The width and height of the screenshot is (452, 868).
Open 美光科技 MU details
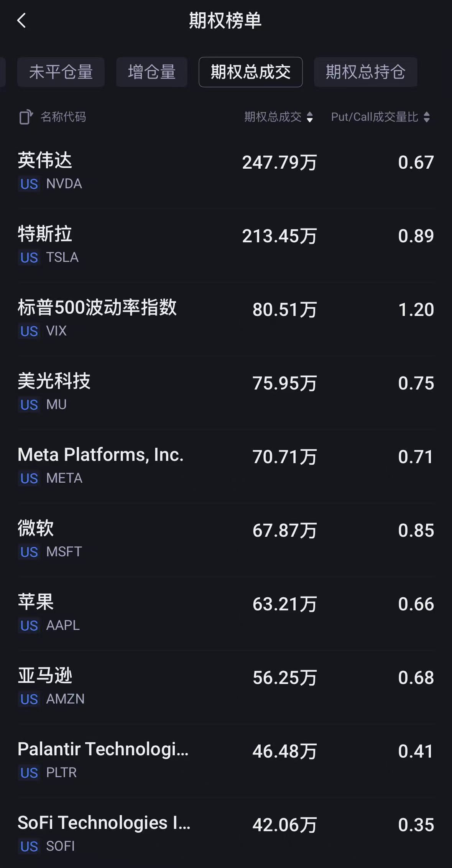[x=226, y=392]
